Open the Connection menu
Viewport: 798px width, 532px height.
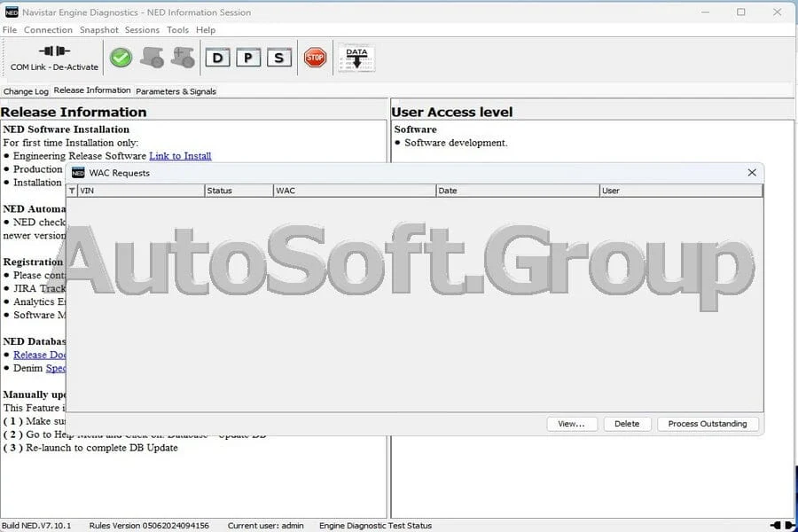pos(48,30)
